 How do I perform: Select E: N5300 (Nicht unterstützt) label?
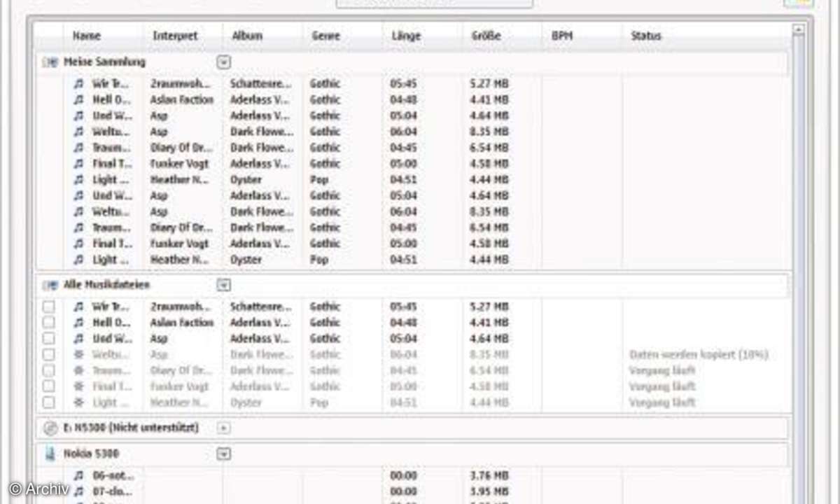[x=131, y=428]
